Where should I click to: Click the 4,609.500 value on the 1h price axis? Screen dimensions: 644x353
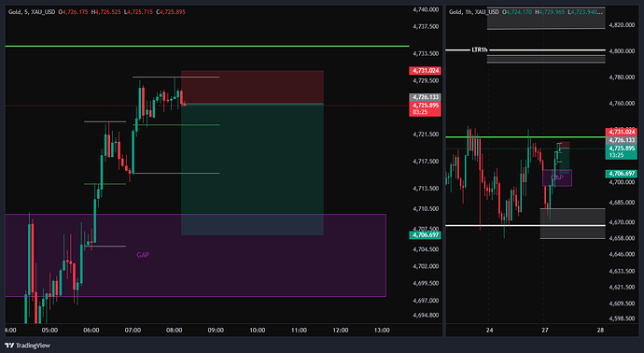click(x=622, y=304)
